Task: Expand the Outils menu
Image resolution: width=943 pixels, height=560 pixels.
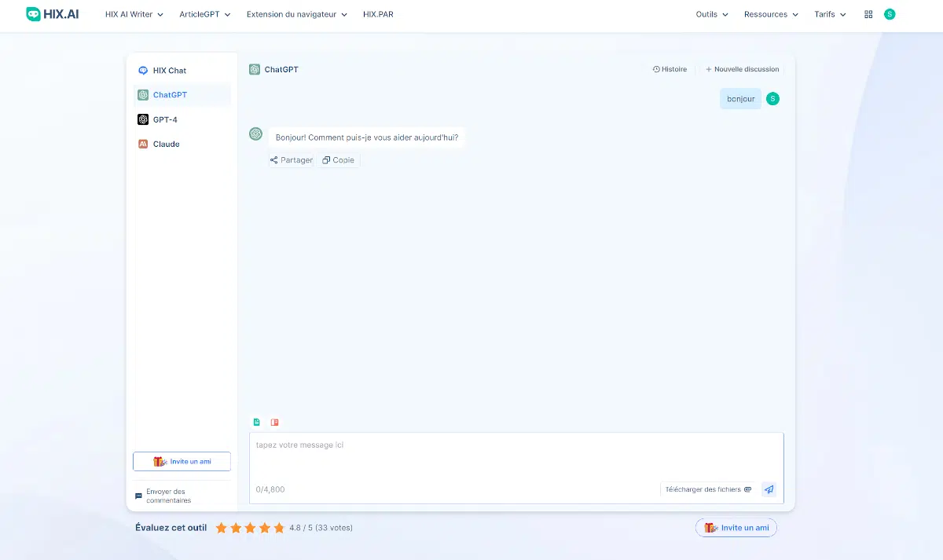Action: (712, 14)
